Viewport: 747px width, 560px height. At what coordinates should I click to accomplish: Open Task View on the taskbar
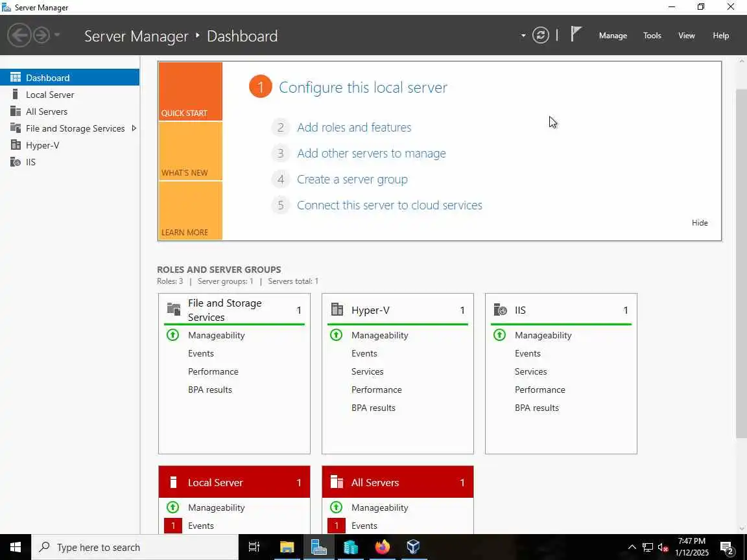coord(254,547)
